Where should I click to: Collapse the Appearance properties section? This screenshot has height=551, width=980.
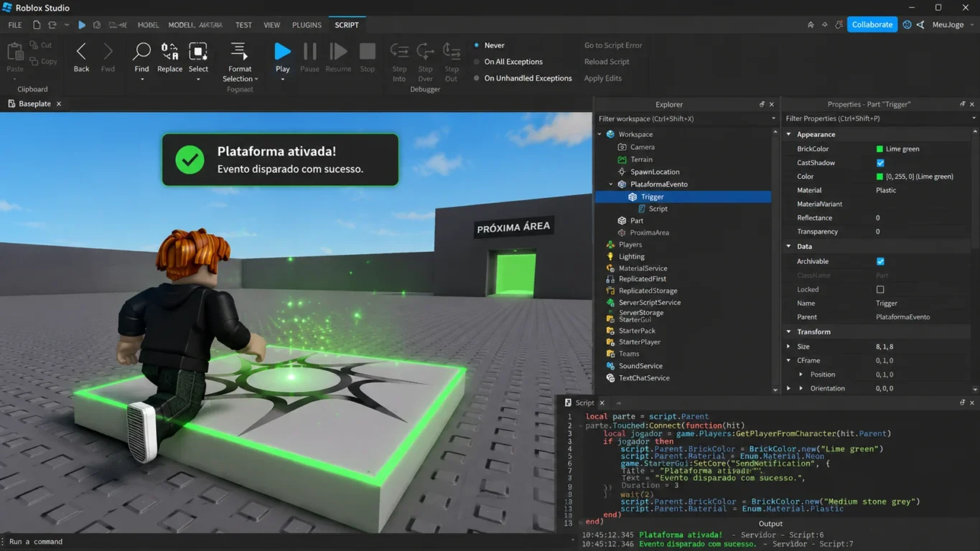coord(789,134)
